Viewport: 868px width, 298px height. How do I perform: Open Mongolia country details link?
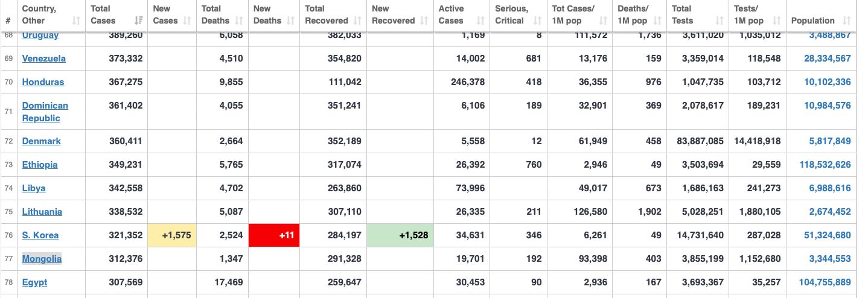pos(42,259)
